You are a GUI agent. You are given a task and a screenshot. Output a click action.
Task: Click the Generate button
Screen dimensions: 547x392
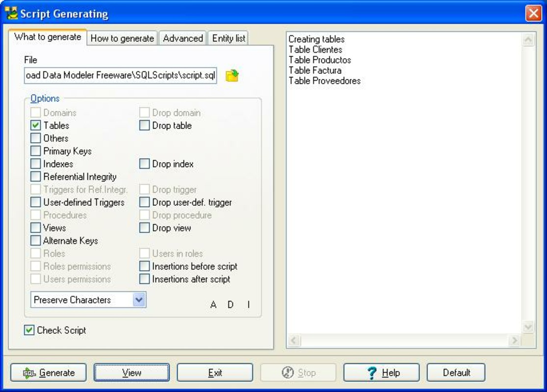(x=49, y=373)
